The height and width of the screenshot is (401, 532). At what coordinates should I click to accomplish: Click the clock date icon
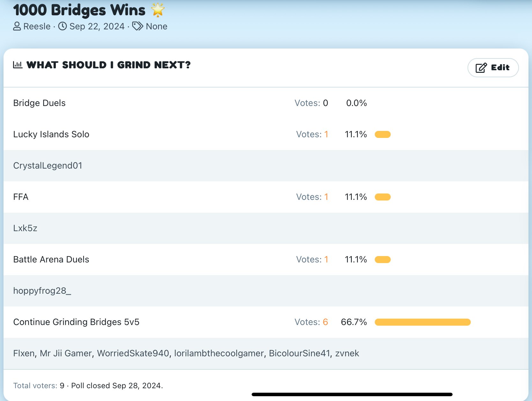pyautogui.click(x=63, y=26)
